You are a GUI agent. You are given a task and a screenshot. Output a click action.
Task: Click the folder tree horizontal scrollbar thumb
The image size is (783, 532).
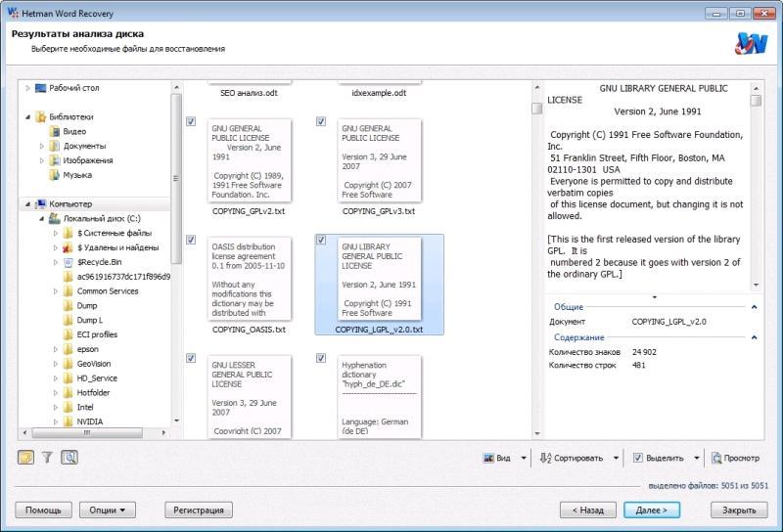coord(87,432)
